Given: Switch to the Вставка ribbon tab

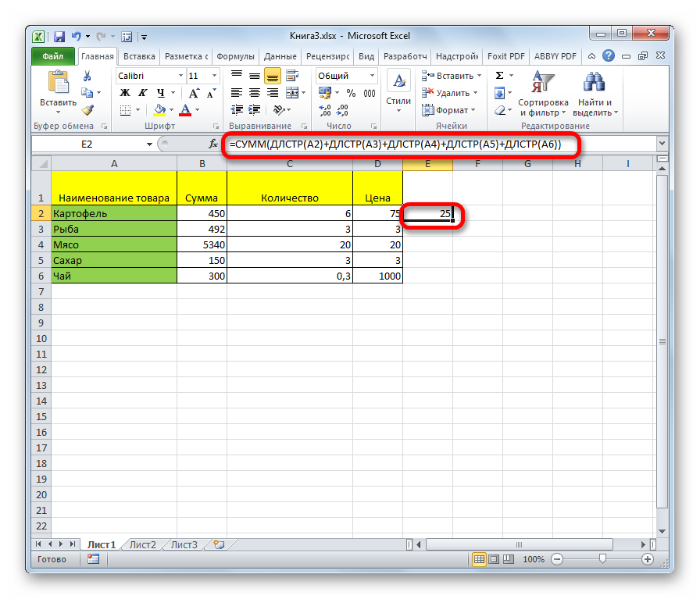Looking at the screenshot, I should pyautogui.click(x=138, y=56).
